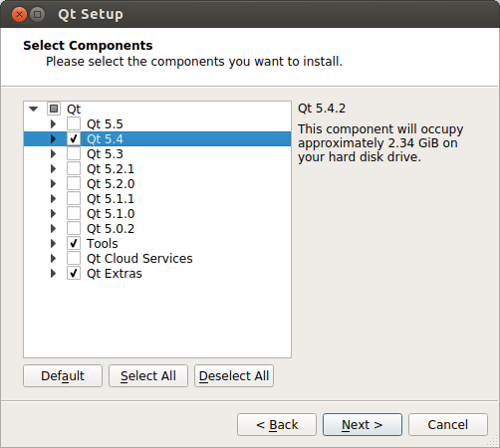Select the Qt 5.2.1 row label
This screenshot has height=448, width=500.
point(111,169)
